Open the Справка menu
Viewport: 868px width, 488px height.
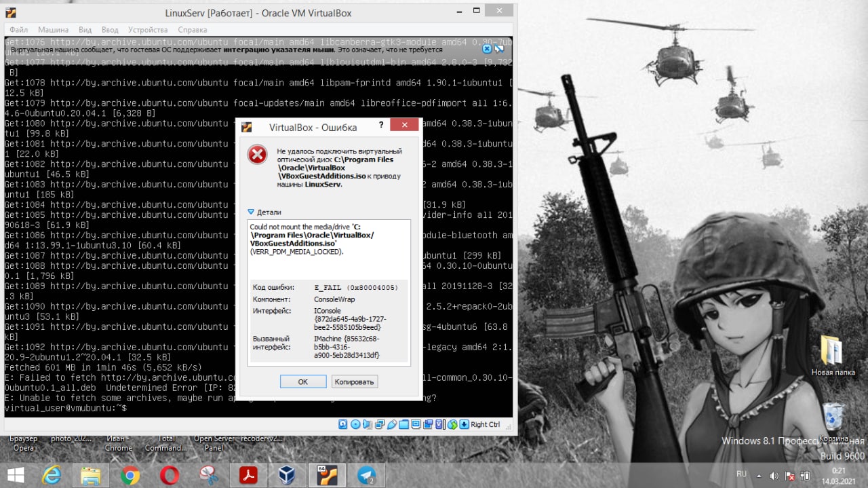193,30
